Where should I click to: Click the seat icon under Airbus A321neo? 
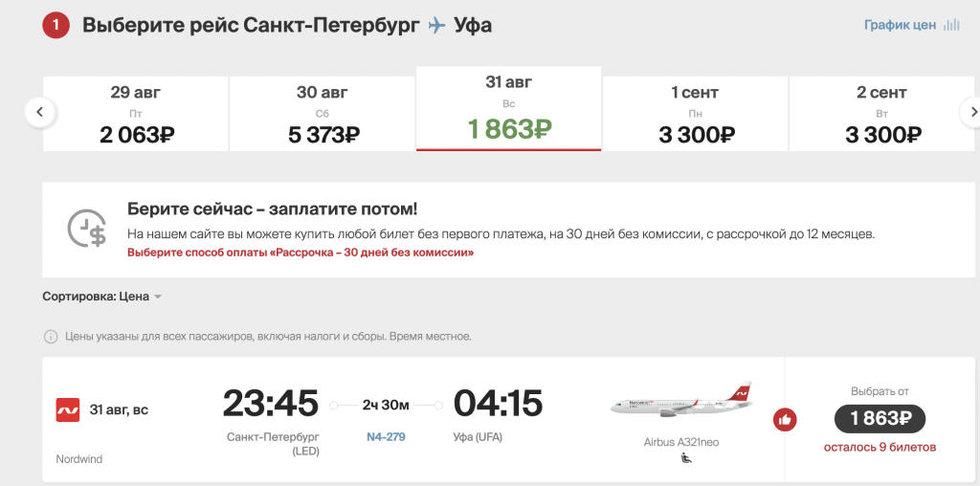(x=686, y=458)
